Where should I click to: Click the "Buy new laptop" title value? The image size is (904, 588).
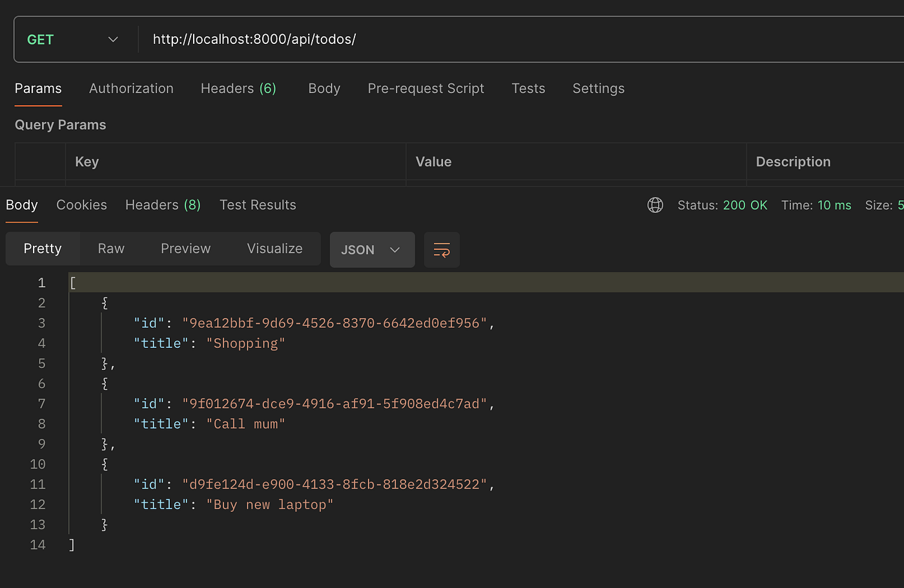[x=269, y=505]
